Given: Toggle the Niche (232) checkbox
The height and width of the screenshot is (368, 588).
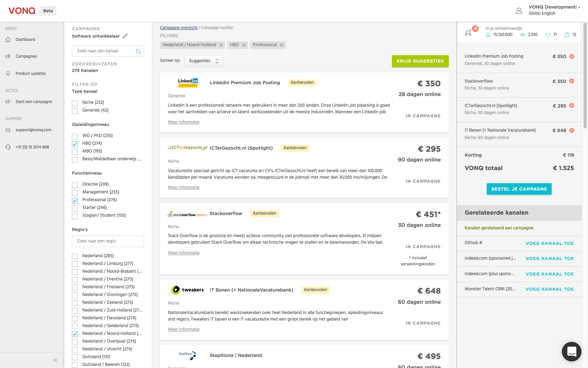Looking at the screenshot, I should click(x=75, y=103).
